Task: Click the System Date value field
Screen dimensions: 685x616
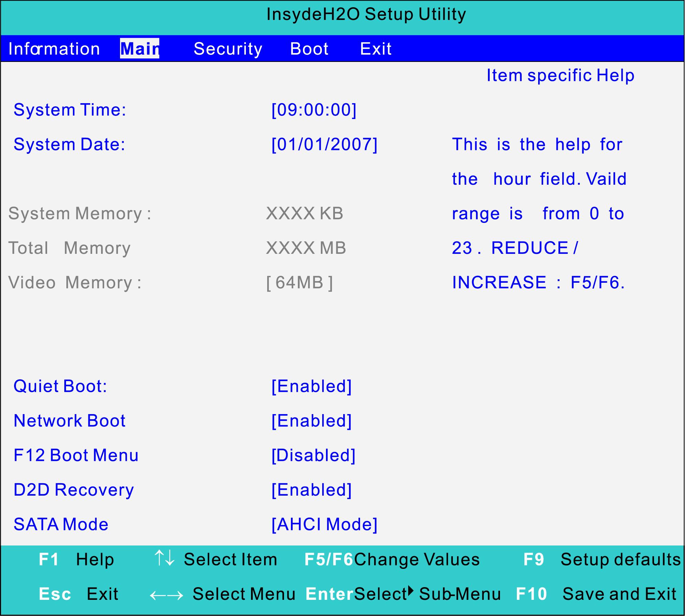Action: (324, 144)
